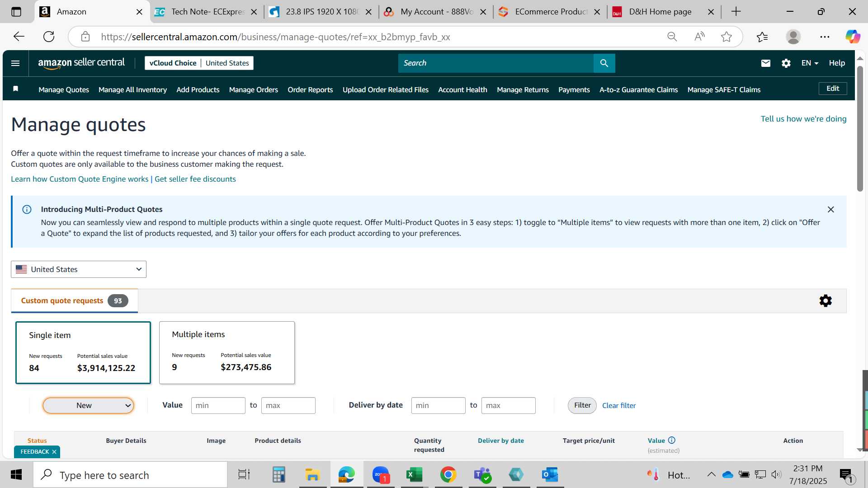Sort by the Deliver by date column header
868x488 pixels.
501,441
